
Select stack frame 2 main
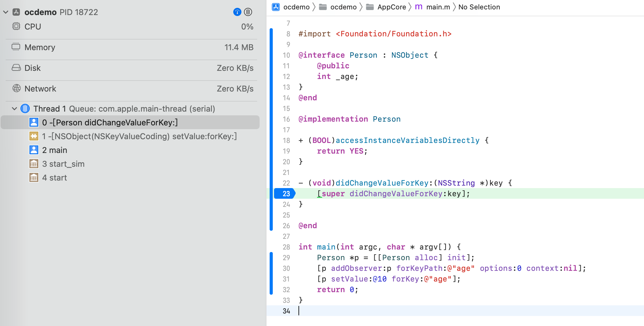[x=130, y=150]
